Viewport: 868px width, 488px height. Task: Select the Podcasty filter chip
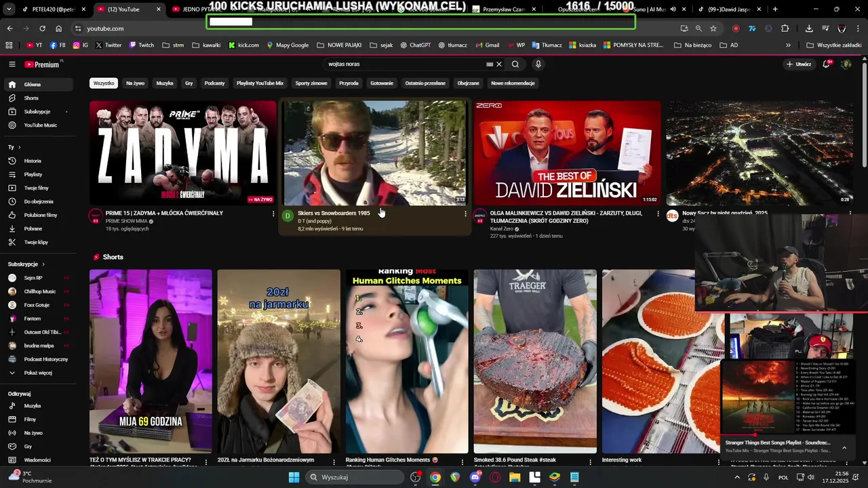[214, 83]
